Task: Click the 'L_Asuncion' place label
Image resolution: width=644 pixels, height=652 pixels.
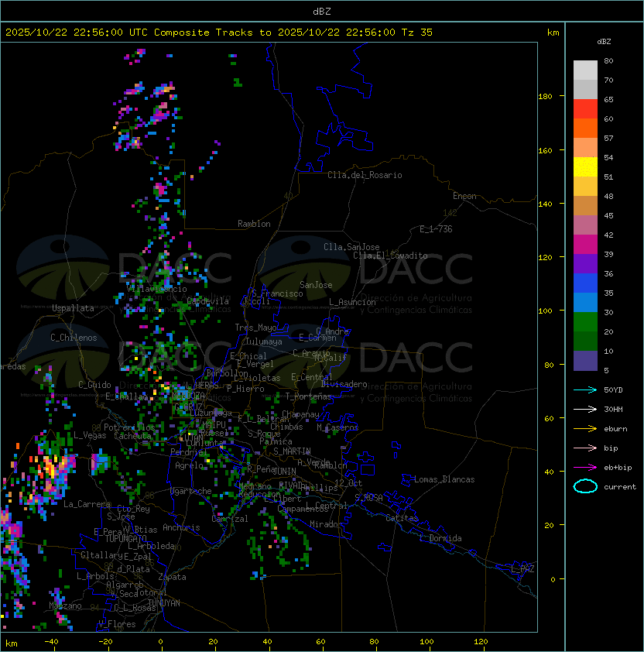Action: pyautogui.click(x=352, y=302)
